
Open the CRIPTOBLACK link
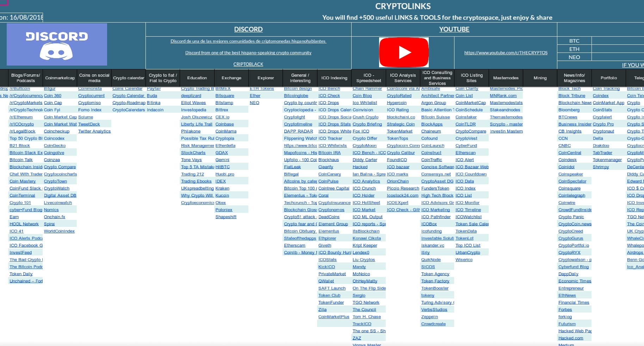click(248, 64)
